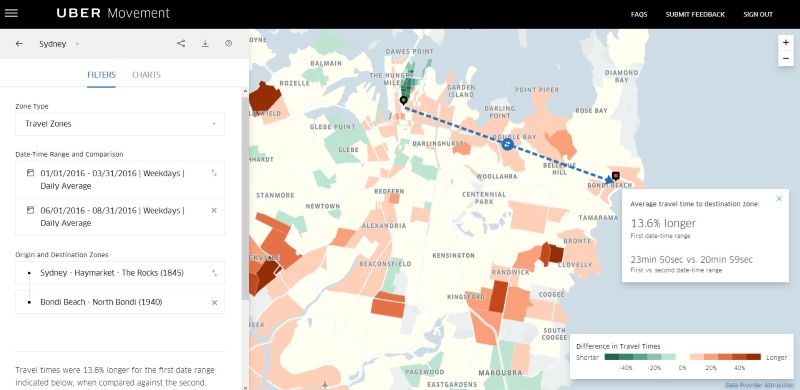Click the Uber Movement logo
Screen dimensions: 800x390
(x=113, y=13)
